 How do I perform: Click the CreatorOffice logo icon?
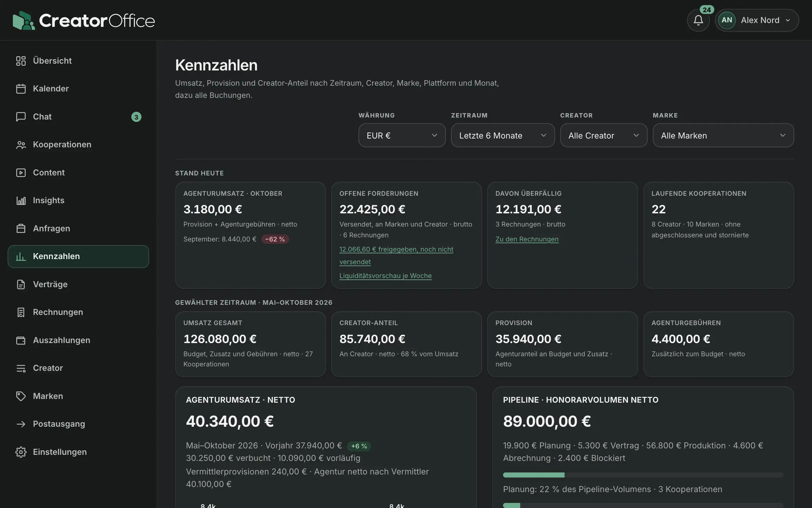coord(24,20)
